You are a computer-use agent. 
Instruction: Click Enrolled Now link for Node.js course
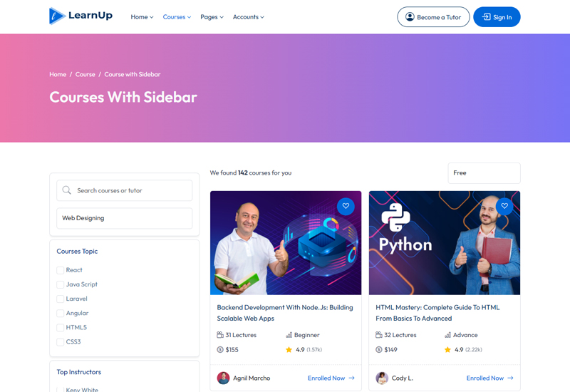(x=331, y=378)
